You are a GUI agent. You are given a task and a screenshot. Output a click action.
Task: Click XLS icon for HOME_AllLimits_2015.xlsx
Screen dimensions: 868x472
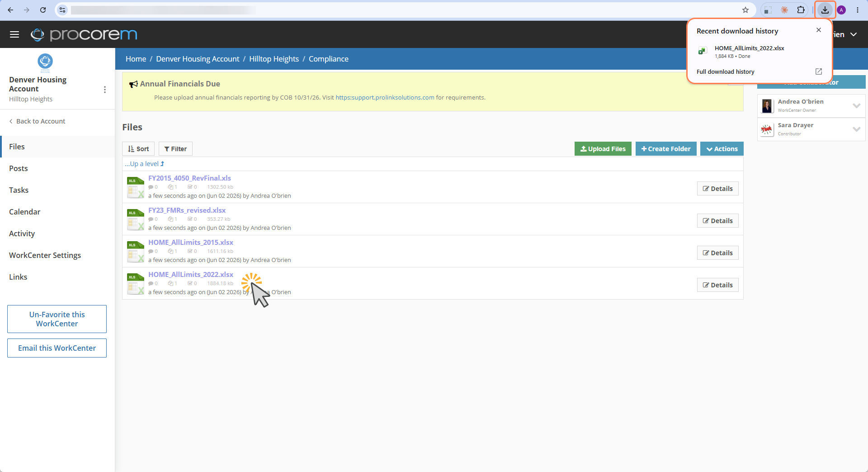pyautogui.click(x=136, y=252)
